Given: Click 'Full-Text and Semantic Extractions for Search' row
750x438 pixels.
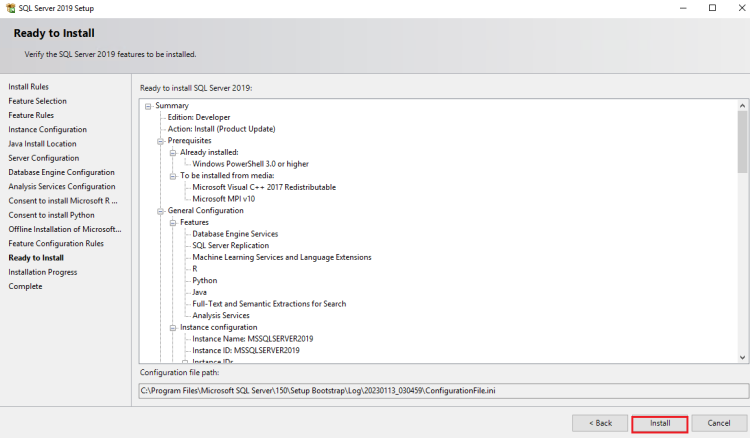Looking at the screenshot, I should click(269, 304).
